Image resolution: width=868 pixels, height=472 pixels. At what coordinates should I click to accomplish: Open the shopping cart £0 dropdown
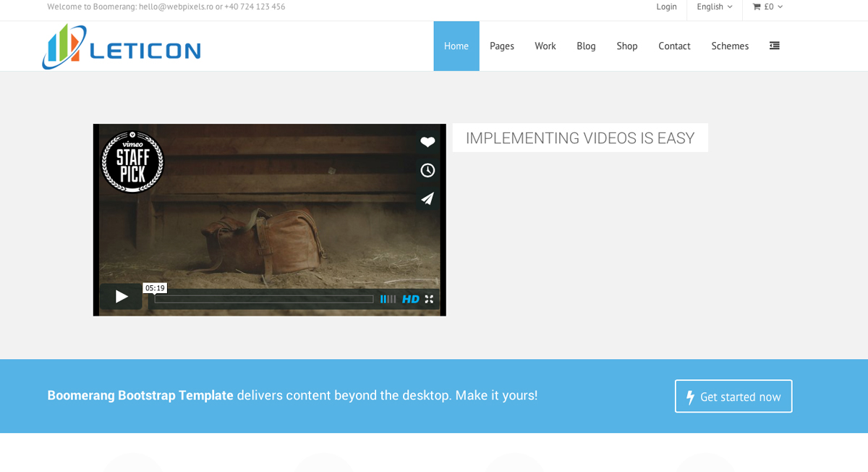coord(767,7)
